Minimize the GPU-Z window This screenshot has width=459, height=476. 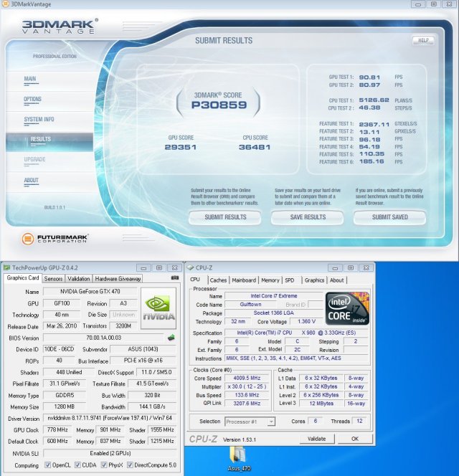[143, 268]
